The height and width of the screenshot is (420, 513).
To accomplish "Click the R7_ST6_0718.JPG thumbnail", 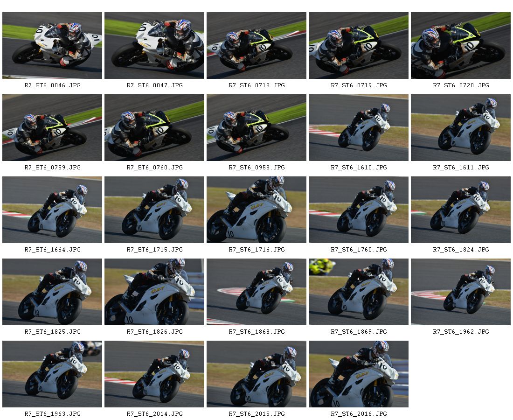I will coord(256,46).
